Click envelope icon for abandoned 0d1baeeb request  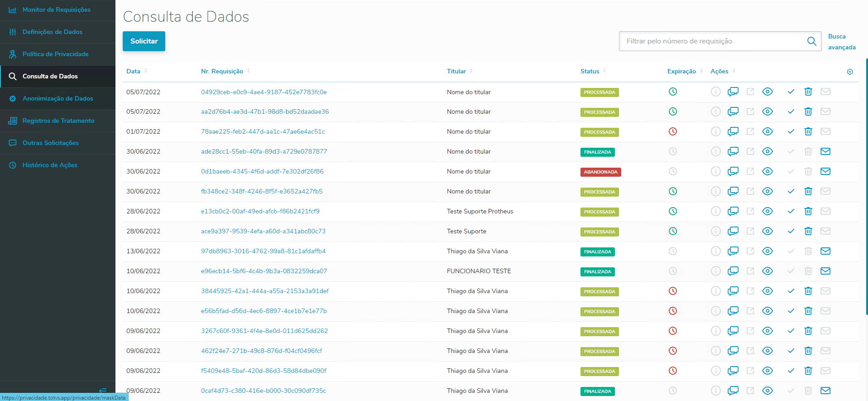825,171
